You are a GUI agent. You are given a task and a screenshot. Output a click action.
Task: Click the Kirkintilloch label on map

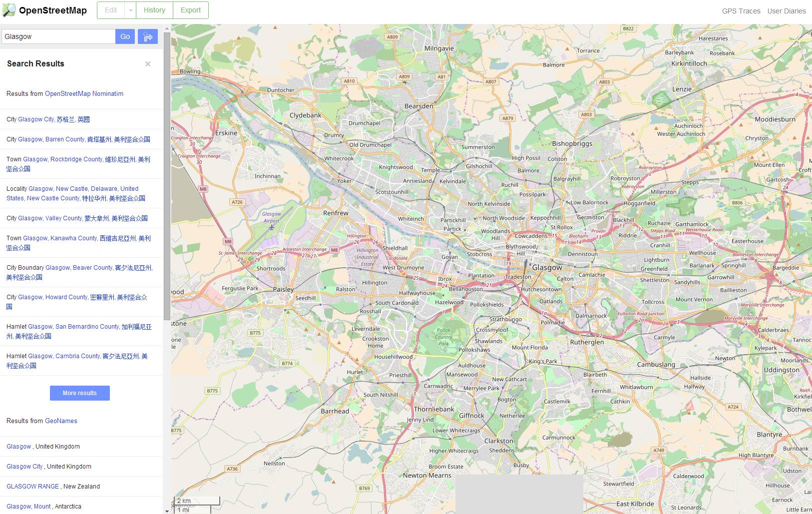point(689,64)
